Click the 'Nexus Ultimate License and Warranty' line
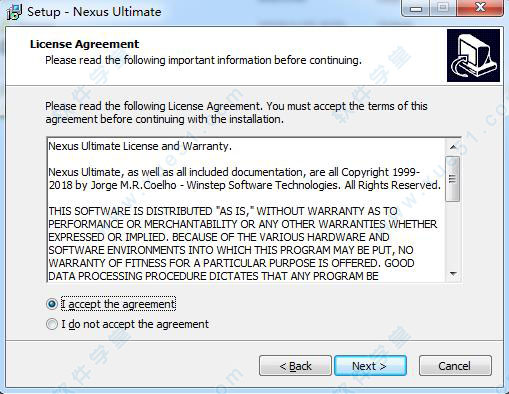The height and width of the screenshot is (394, 509). pyautogui.click(x=140, y=146)
